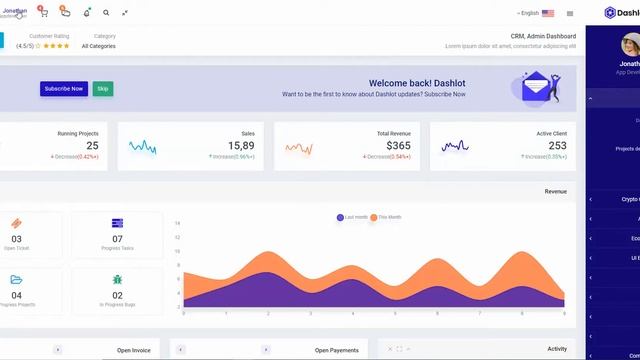
Task: Click the Progress Projects folder icon
Action: pos(16,280)
